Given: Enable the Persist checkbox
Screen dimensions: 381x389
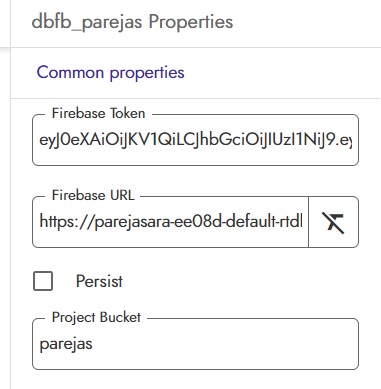Looking at the screenshot, I should [43, 281].
